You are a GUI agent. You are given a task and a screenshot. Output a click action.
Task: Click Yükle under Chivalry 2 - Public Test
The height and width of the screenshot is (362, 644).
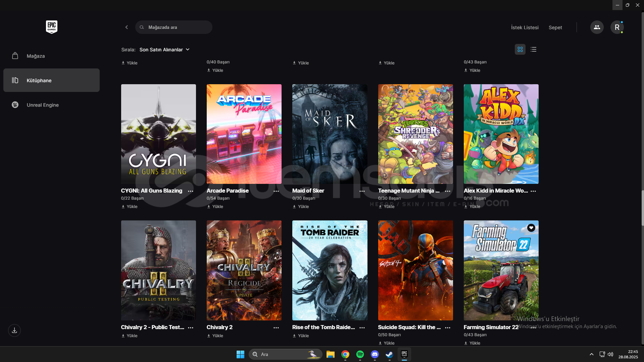point(130,336)
